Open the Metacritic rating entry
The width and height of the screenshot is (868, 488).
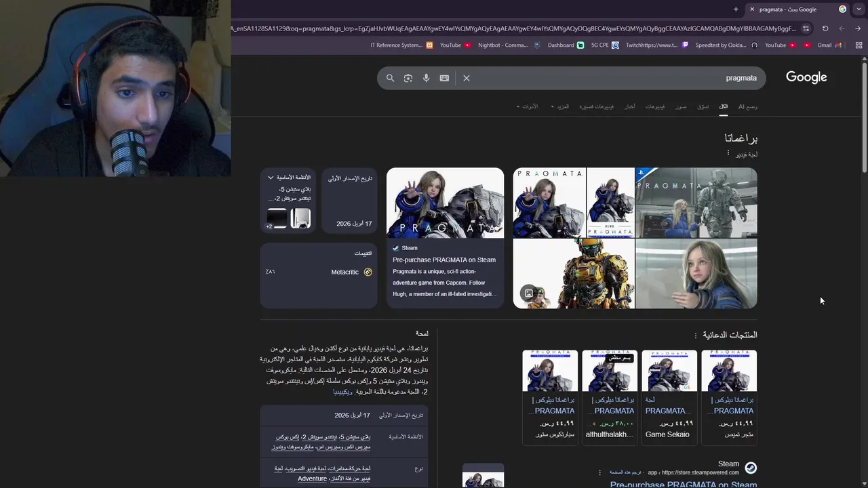318,272
